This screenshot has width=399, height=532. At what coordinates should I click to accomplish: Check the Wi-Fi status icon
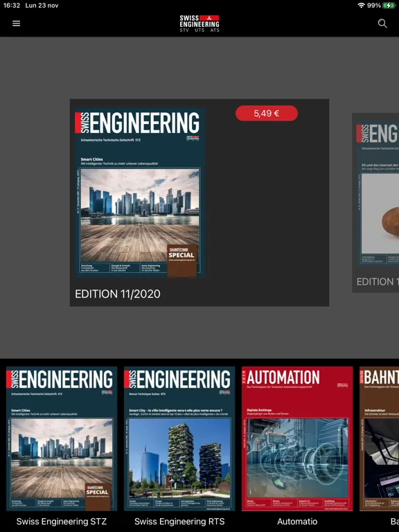click(362, 6)
